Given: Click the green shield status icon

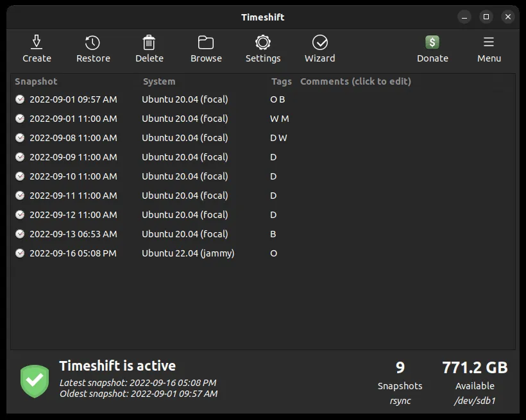Looking at the screenshot, I should 35,382.
